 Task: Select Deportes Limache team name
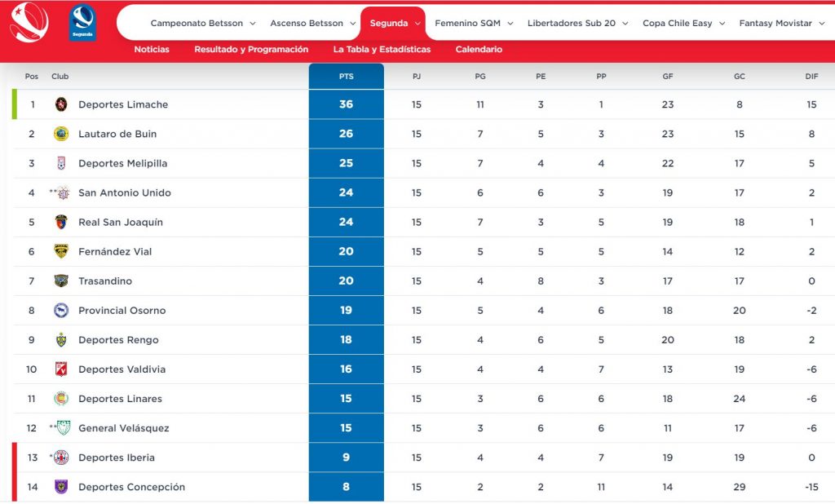click(x=123, y=104)
